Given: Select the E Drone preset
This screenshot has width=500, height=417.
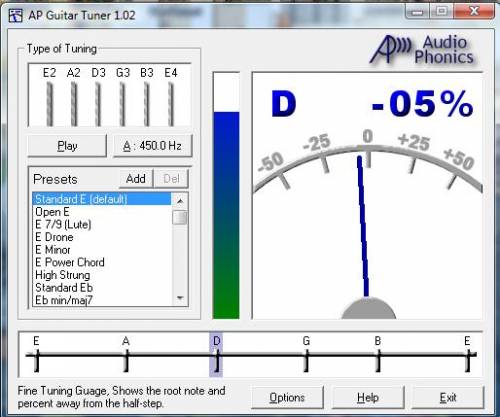Looking at the screenshot, I should click(x=102, y=237).
